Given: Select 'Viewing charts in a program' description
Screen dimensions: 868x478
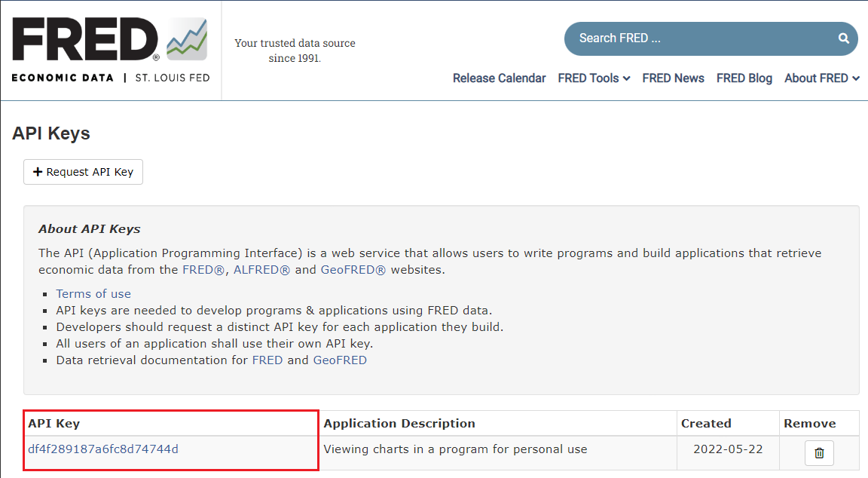Looking at the screenshot, I should tap(455, 449).
